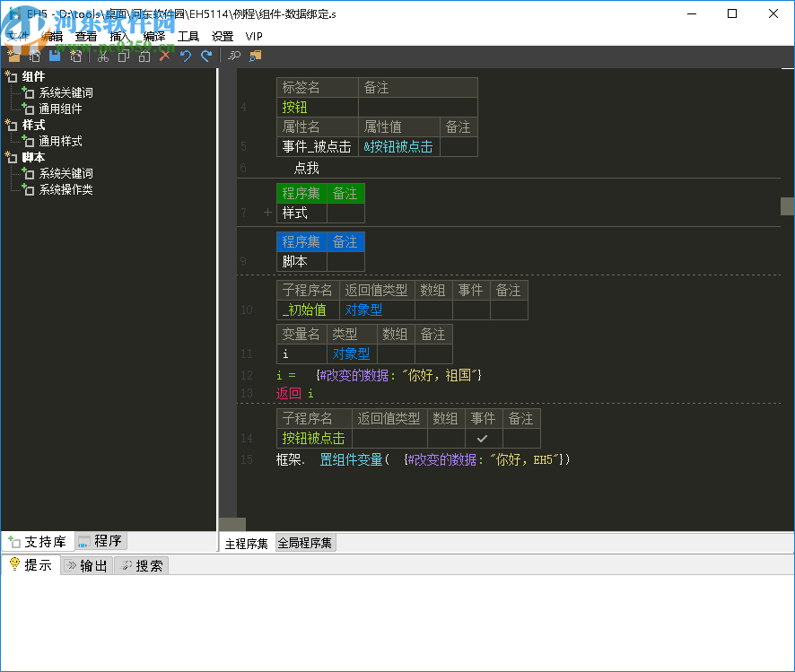Click the Save (floppy disk) toolbar icon

point(55,57)
